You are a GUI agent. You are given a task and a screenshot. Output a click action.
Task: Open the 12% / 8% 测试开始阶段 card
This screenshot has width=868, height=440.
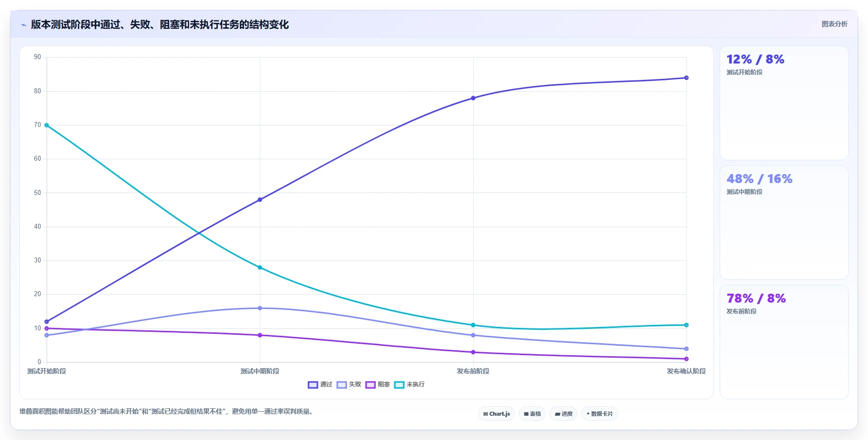click(x=784, y=103)
